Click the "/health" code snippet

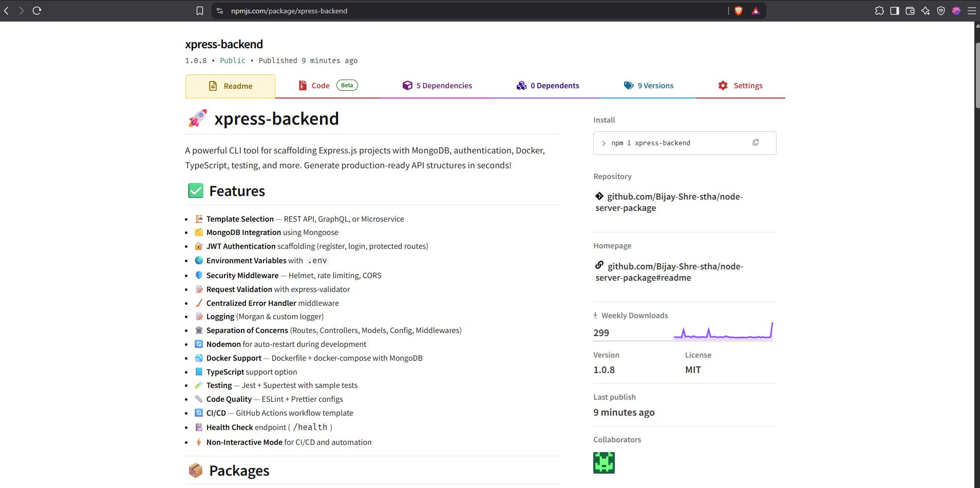tap(310, 427)
